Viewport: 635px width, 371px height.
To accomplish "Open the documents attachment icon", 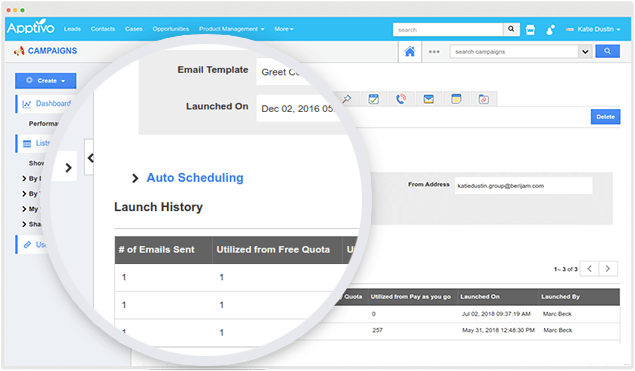I will pyautogui.click(x=484, y=99).
